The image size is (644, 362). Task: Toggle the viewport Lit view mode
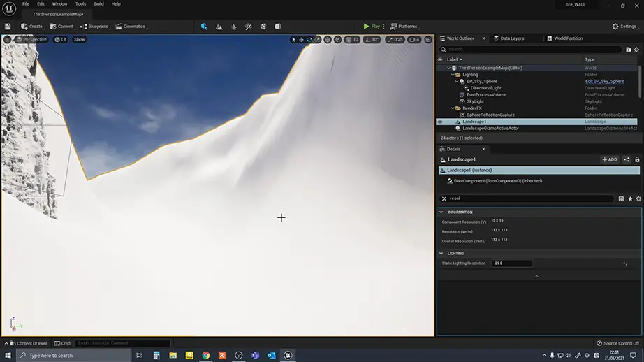(60, 39)
